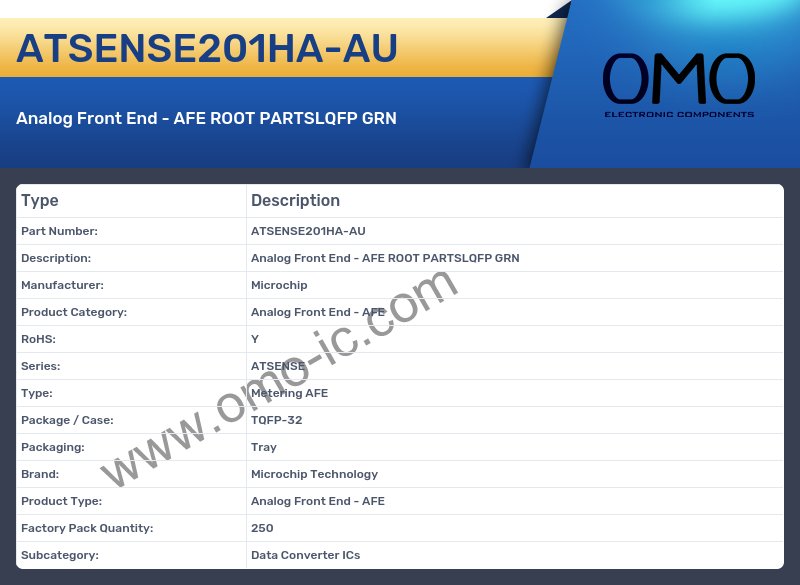Click the Manufacturer value Microchip

click(x=279, y=285)
